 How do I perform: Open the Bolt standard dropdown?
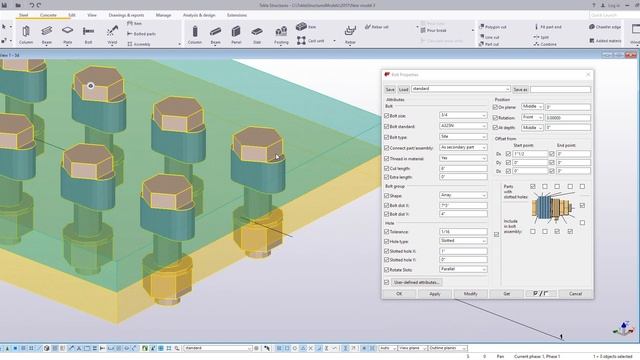pyautogui.click(x=463, y=126)
